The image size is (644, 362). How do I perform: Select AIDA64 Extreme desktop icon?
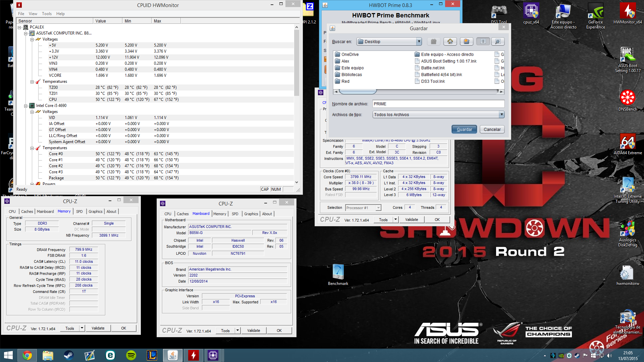[x=628, y=144]
